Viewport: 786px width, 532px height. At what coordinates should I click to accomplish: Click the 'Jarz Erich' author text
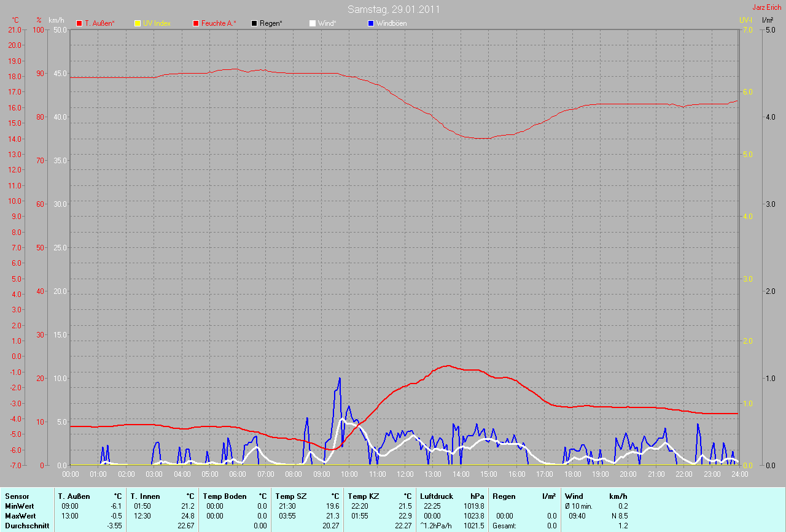767,7
